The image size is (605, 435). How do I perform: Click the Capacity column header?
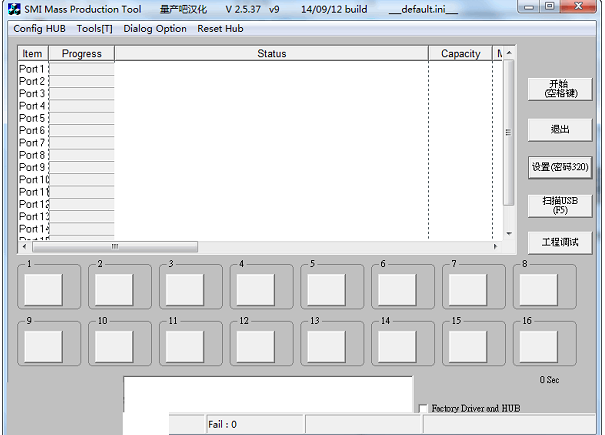[x=460, y=53]
